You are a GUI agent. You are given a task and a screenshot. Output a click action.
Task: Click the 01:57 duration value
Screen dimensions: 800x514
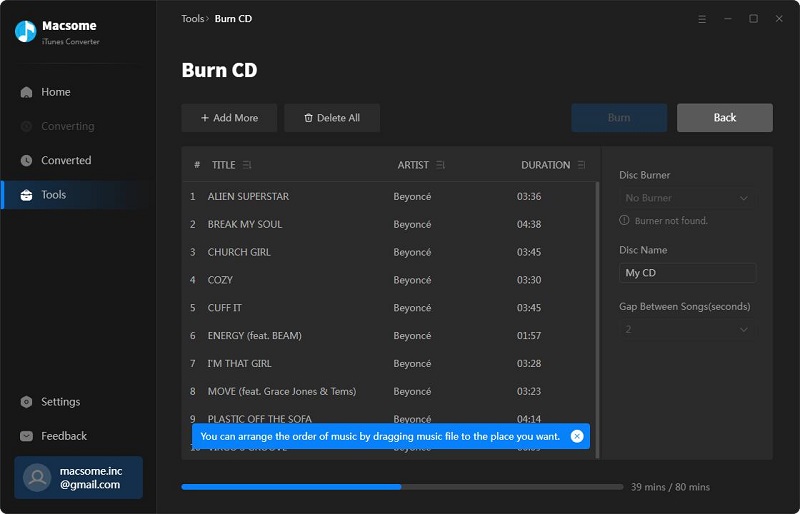529,336
